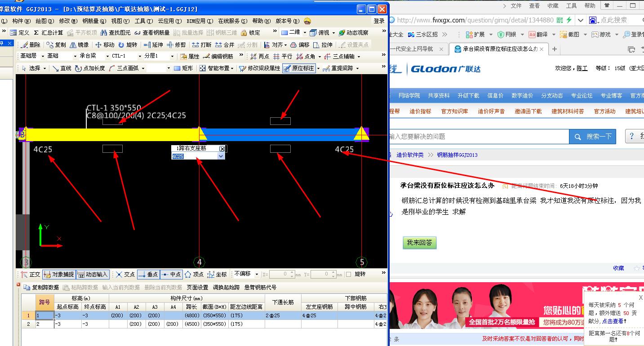The image size is (644, 346).
Task: Open the 钢筋量 menu
Action: pyautogui.click(x=94, y=21)
